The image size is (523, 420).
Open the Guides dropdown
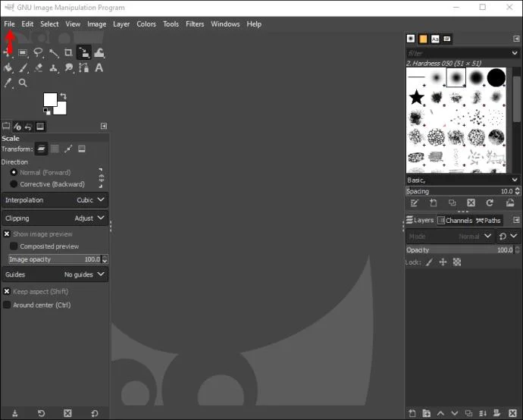point(55,274)
